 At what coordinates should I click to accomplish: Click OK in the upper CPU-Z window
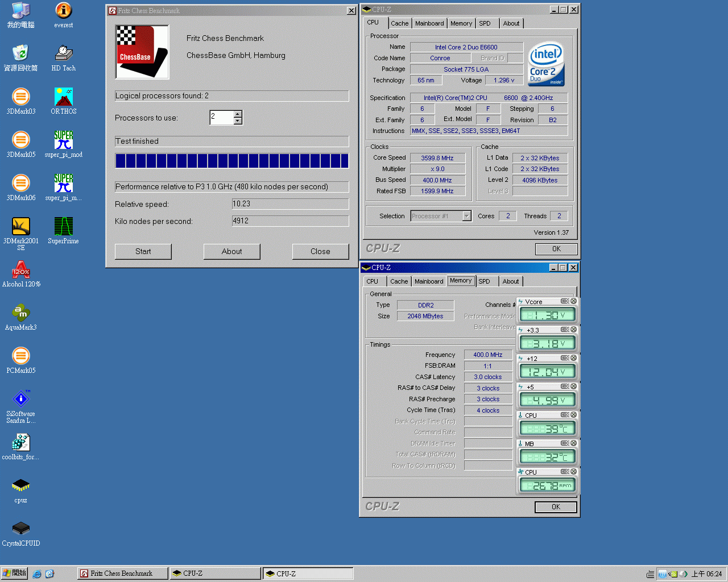coord(556,249)
